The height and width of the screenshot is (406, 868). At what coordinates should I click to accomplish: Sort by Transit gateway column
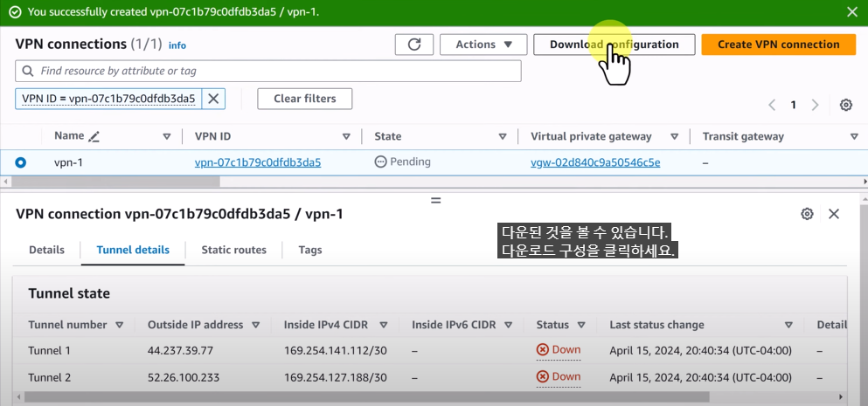(x=854, y=136)
